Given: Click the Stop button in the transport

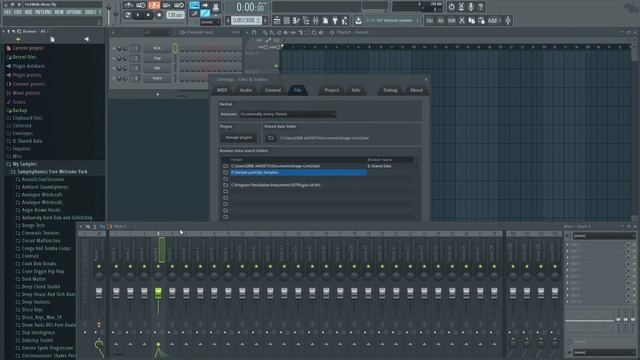Looking at the screenshot, I should (149, 15).
